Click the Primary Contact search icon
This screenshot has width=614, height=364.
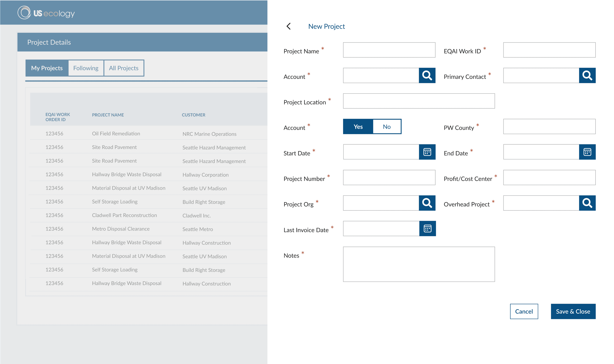587,76
